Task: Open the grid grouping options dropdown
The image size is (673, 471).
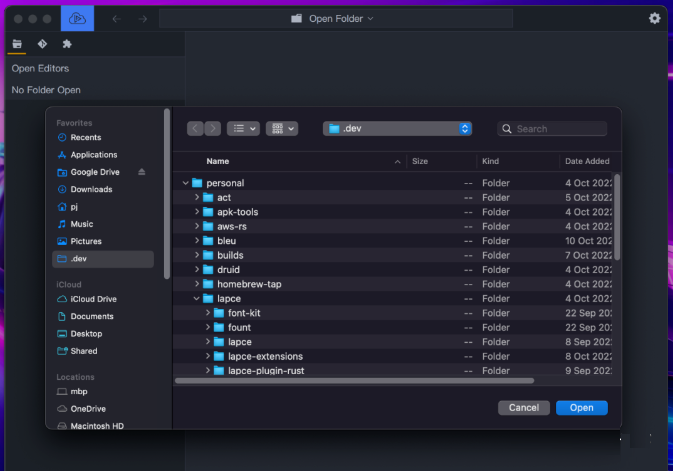Action: [282, 128]
